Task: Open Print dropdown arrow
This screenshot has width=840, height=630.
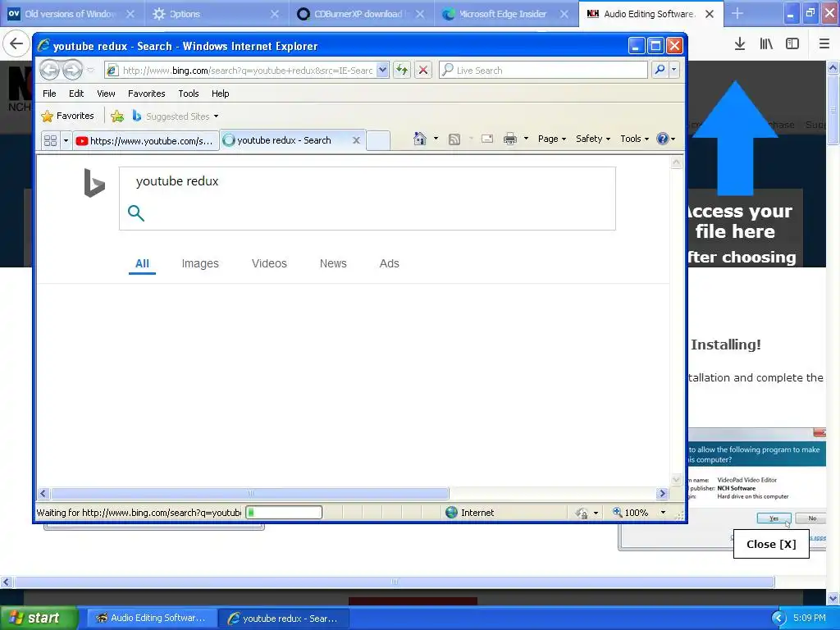Action: point(526,139)
